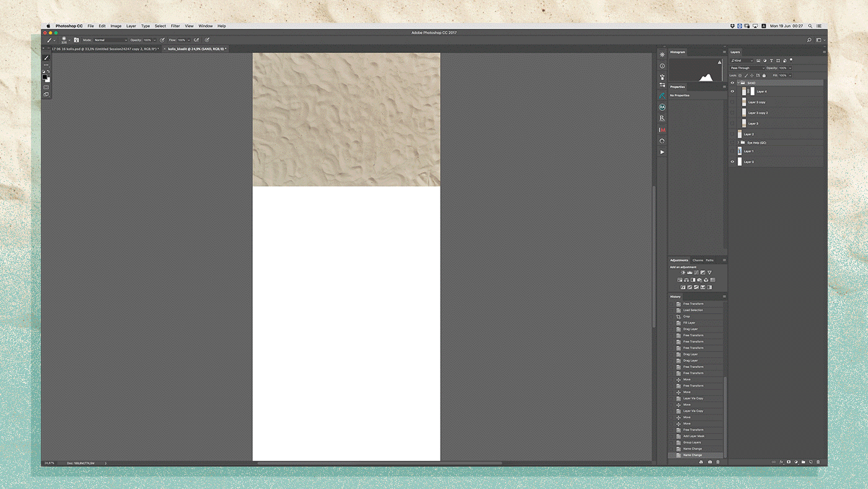Open the brush Opacity slider dropdown
The width and height of the screenshot is (868, 489).
pos(154,40)
